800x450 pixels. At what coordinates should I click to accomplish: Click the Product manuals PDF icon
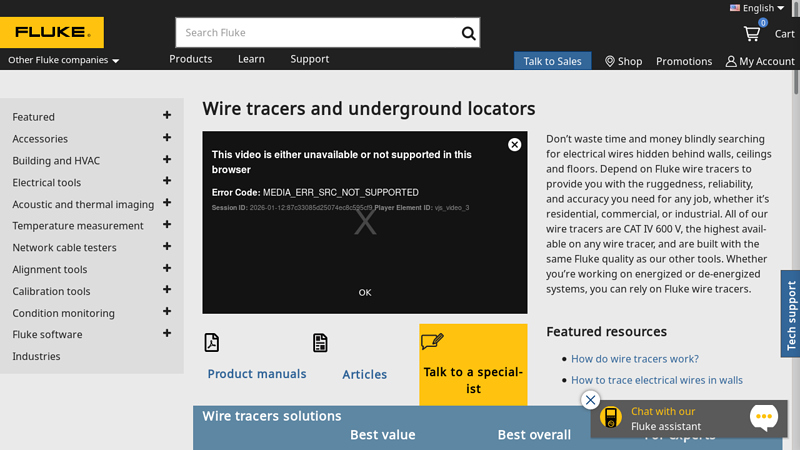pos(212,342)
